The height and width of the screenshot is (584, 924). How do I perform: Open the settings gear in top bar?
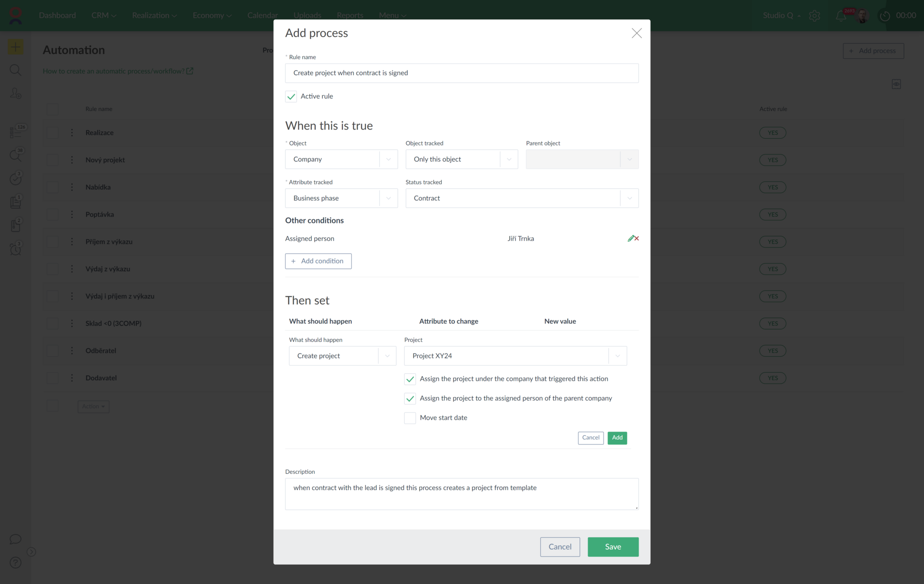pos(814,15)
